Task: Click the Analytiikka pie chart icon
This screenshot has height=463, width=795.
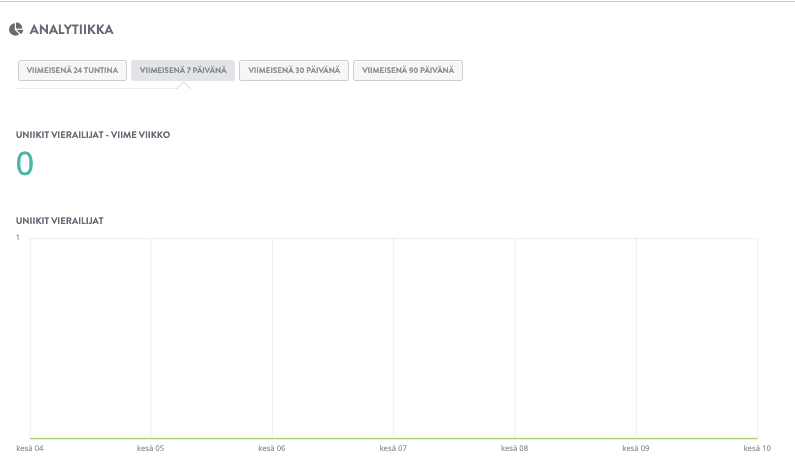Action: (16, 29)
